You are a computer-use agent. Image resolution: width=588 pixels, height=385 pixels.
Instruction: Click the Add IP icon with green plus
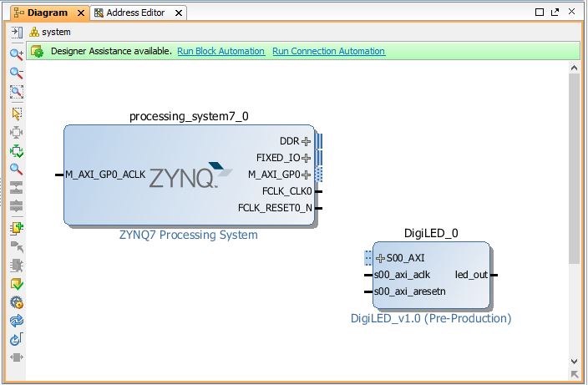[17, 228]
